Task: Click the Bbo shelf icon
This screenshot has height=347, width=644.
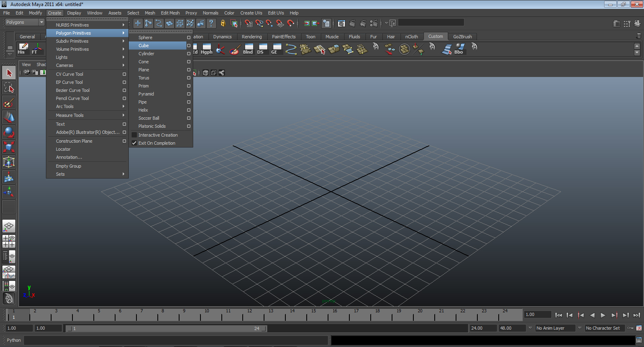Action: pyautogui.click(x=459, y=49)
